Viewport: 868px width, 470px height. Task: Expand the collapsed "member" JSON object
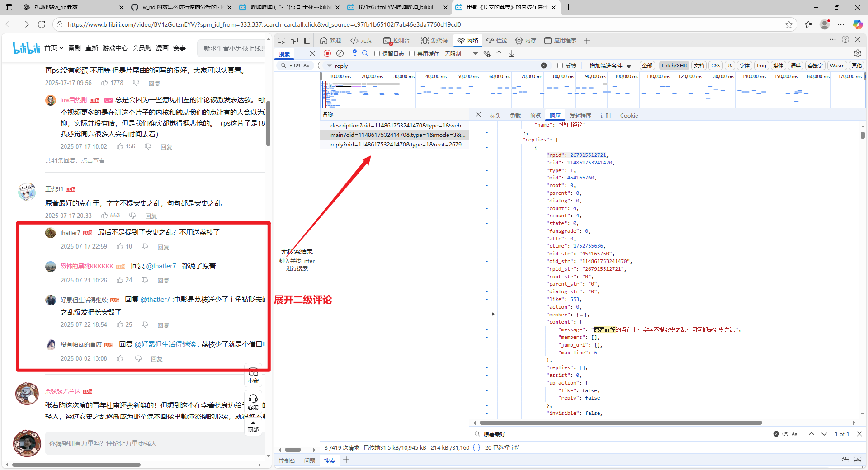click(493, 314)
